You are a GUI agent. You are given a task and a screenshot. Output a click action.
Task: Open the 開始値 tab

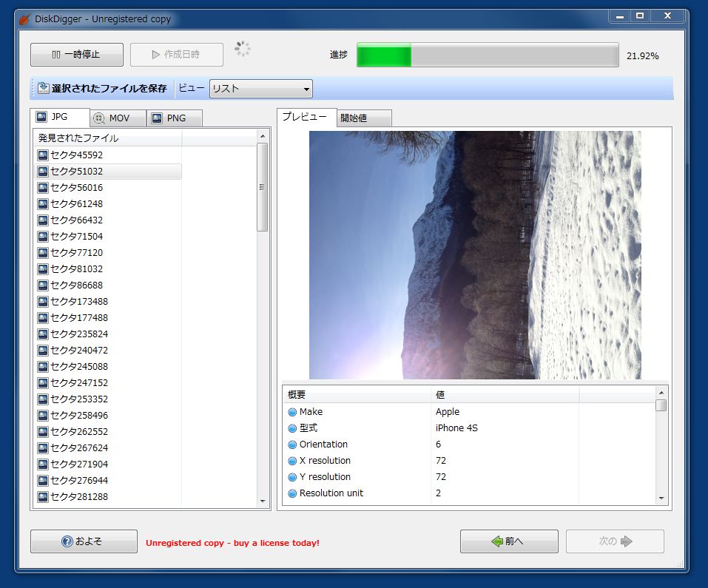pos(364,118)
